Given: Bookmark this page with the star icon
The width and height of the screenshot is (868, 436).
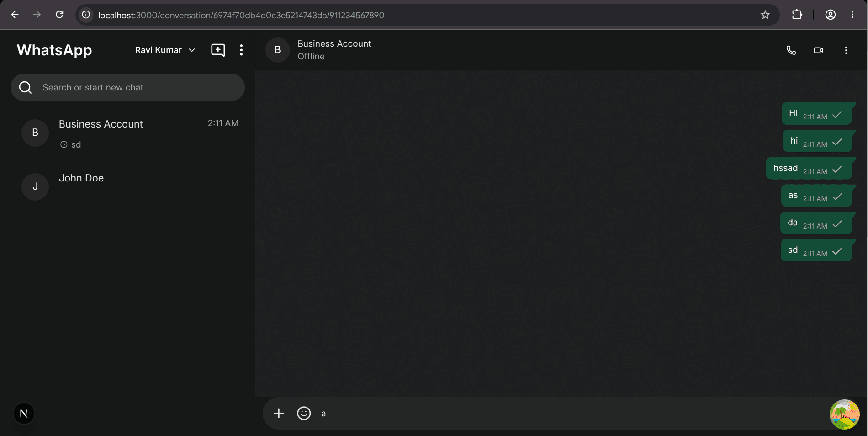Looking at the screenshot, I should tap(765, 15).
